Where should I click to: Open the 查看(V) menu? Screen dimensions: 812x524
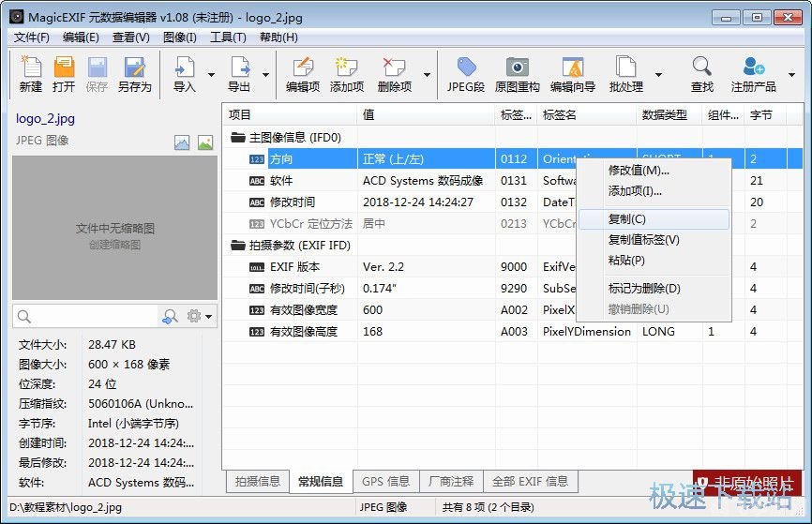pos(131,37)
